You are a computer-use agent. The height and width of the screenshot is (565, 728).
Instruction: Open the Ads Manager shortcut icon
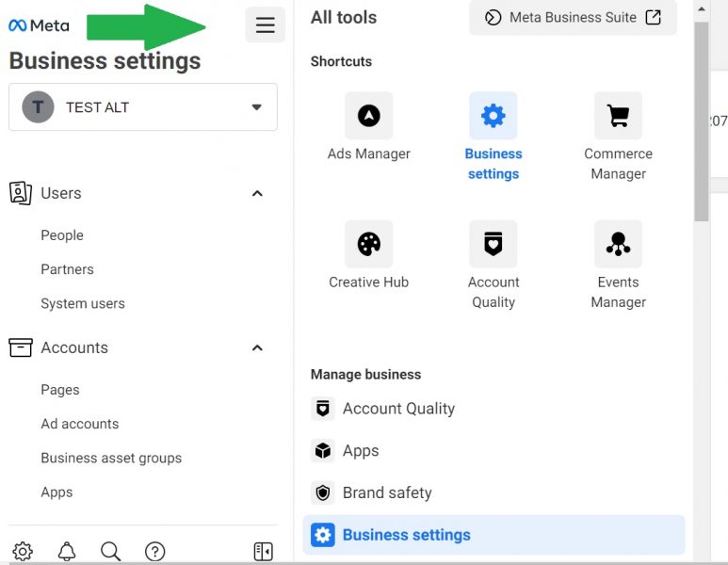[x=368, y=116]
